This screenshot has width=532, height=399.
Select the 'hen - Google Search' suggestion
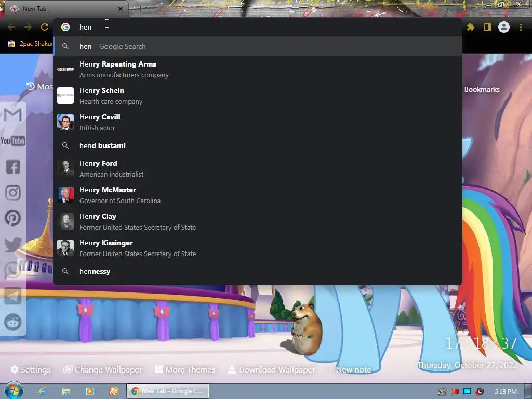click(x=258, y=46)
